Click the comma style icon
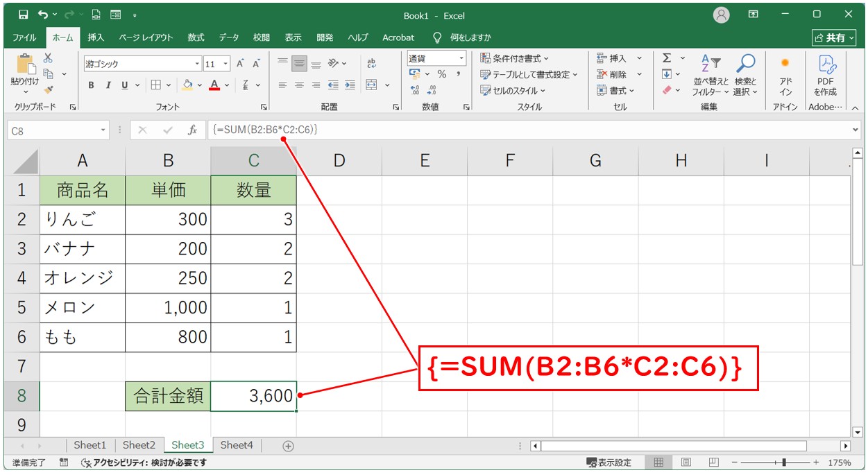This screenshot has height=475, width=868. tap(458, 74)
